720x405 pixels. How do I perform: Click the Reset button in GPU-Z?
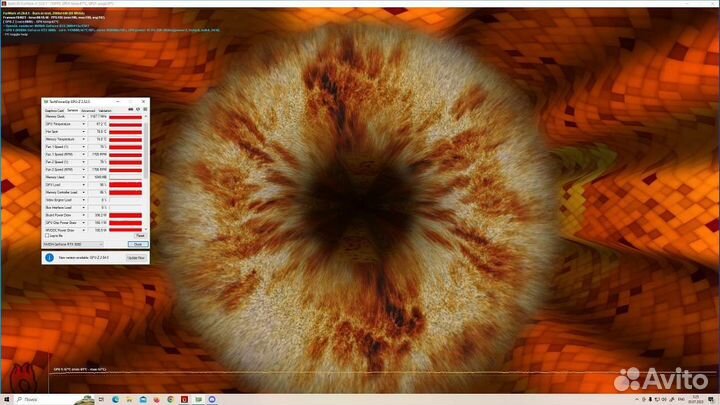tap(139, 235)
